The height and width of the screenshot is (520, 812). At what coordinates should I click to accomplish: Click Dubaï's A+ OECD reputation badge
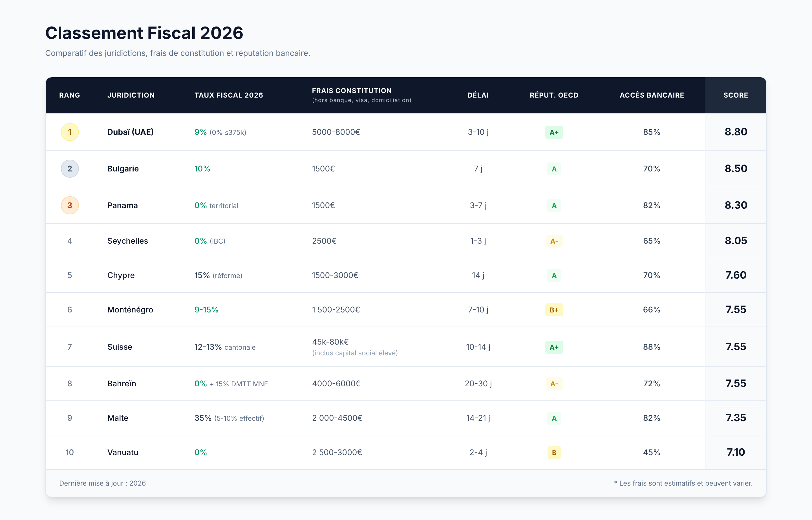[x=554, y=132]
